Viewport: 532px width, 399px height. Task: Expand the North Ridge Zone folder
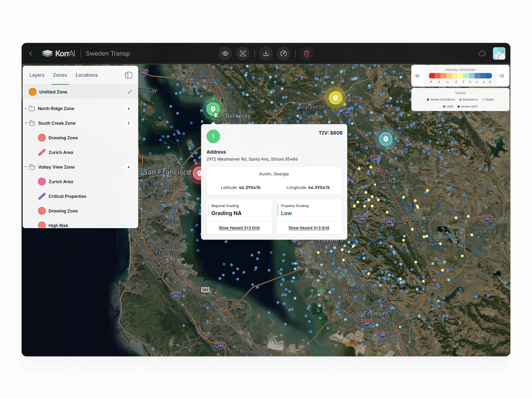[x=26, y=108]
